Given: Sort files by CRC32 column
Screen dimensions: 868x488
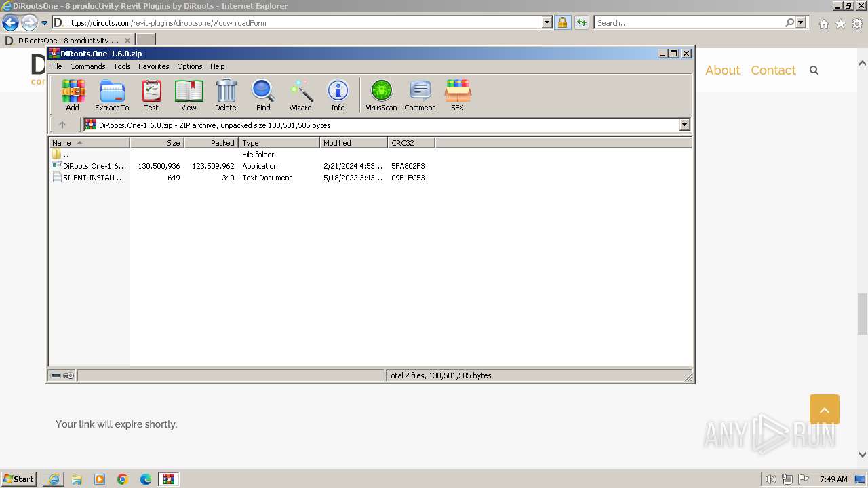Looking at the screenshot, I should [x=411, y=143].
